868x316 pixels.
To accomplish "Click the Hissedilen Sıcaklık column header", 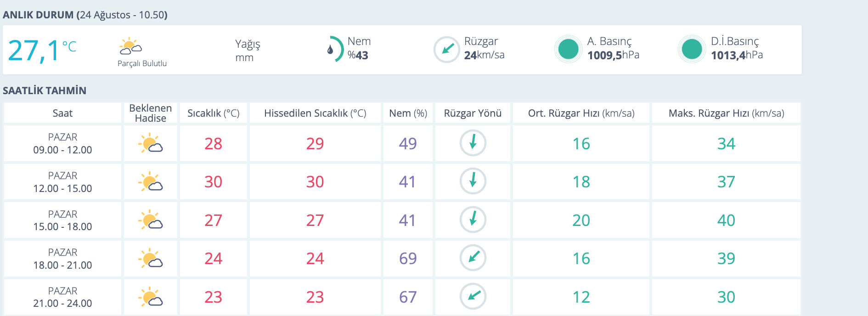I will point(315,113).
